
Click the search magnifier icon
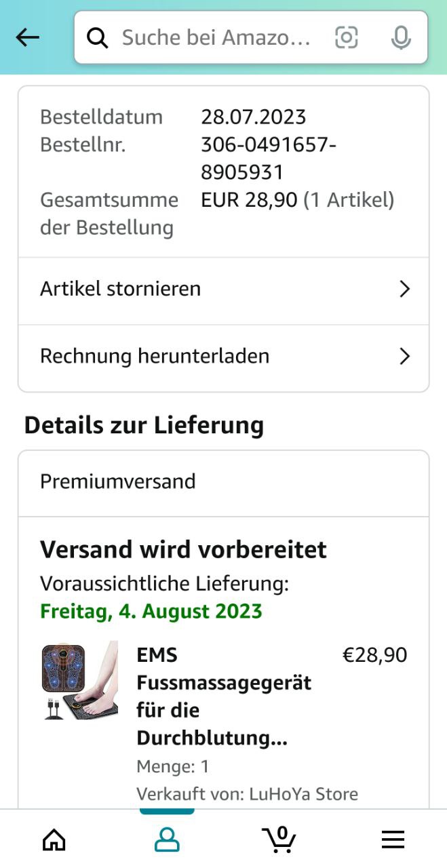(98, 38)
